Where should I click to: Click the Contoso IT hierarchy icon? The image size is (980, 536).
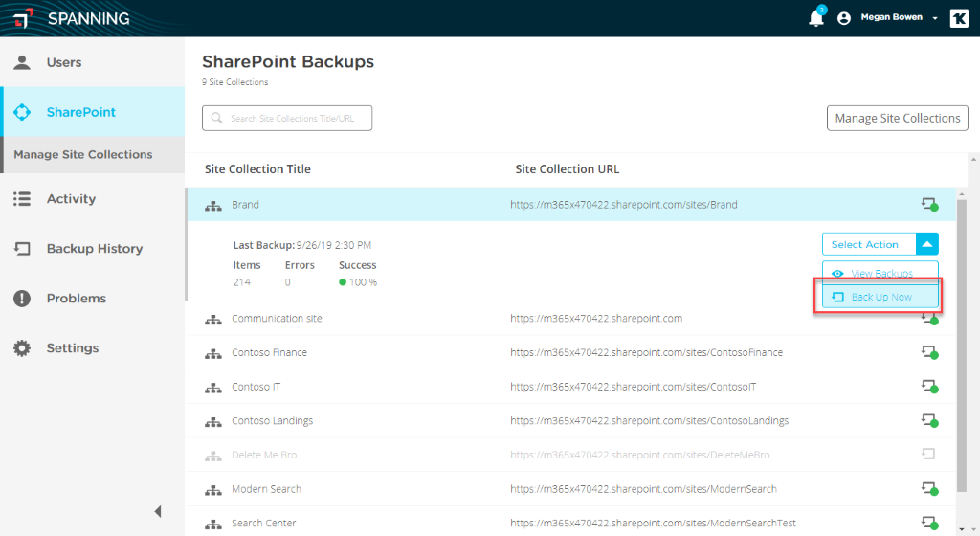pos(213,388)
